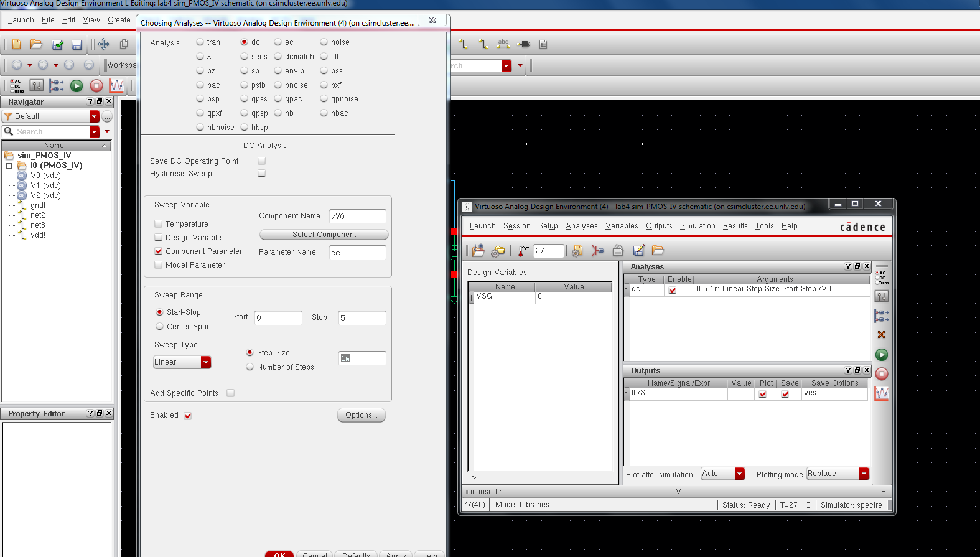
Task: Click Open folder icon in schematic toolbar
Action: (36, 44)
